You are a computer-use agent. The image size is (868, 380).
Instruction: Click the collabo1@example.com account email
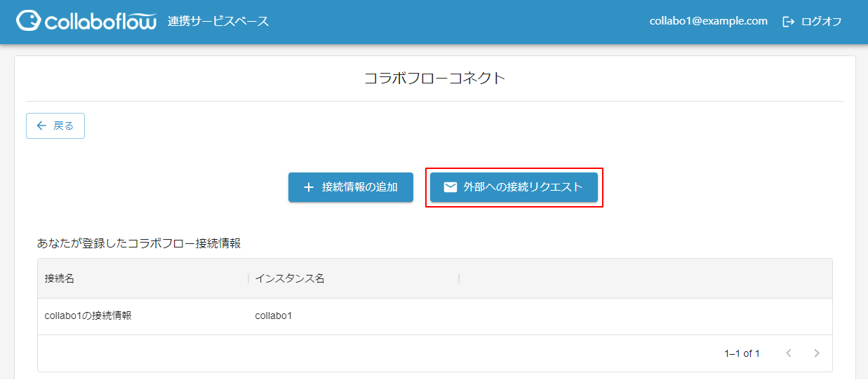[x=708, y=21]
